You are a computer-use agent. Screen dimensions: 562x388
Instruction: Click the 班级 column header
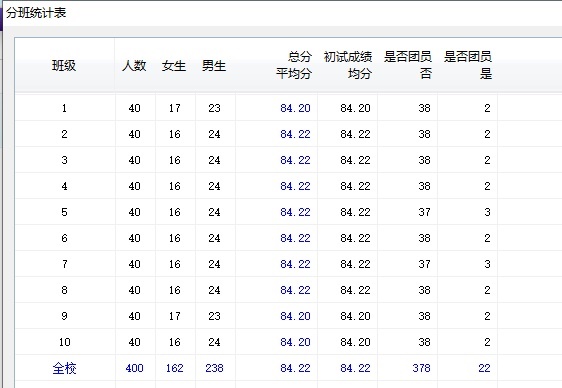64,66
